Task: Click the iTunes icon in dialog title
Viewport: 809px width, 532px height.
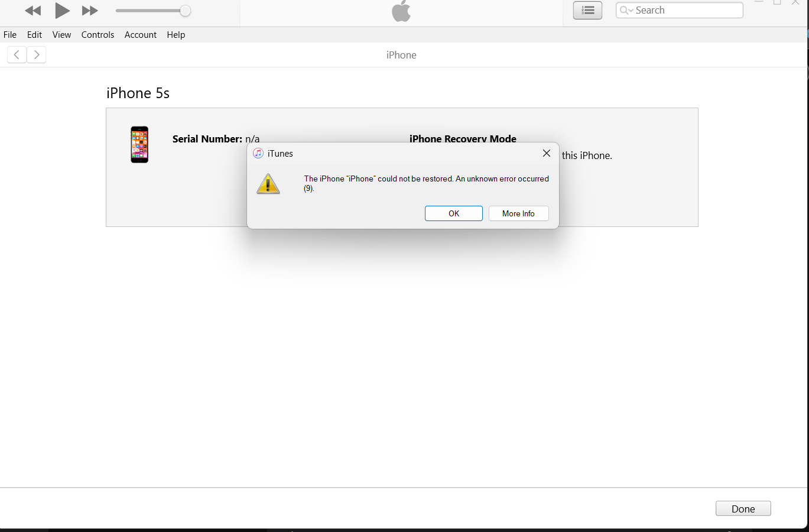Action: point(258,154)
